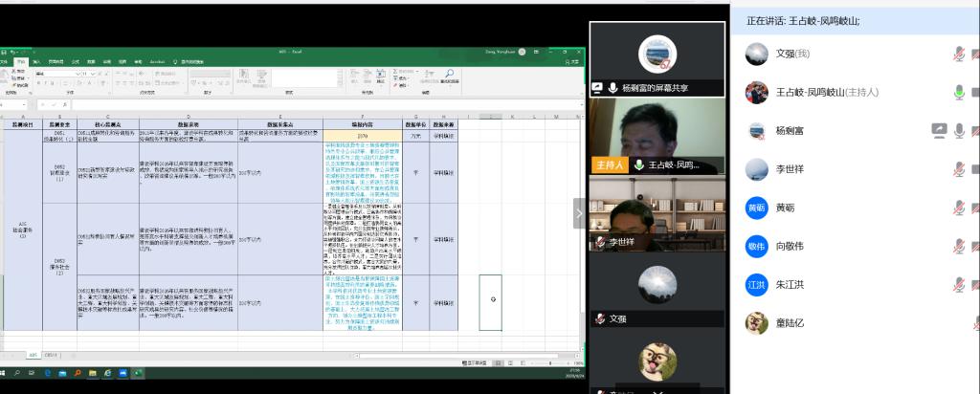Click microphone icon next to 黄昕
The height and width of the screenshot is (394, 980).
(x=958, y=208)
